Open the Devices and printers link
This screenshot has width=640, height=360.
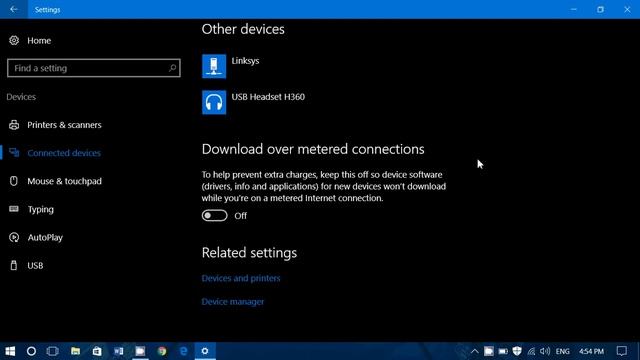coord(241,278)
